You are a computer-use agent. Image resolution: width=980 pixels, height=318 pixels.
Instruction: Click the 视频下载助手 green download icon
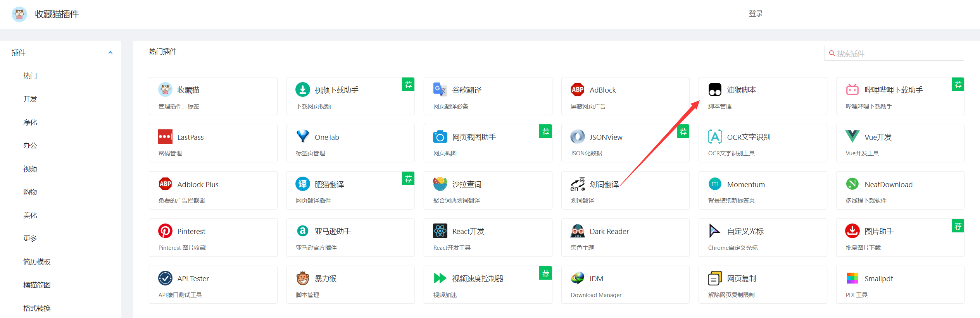[302, 89]
